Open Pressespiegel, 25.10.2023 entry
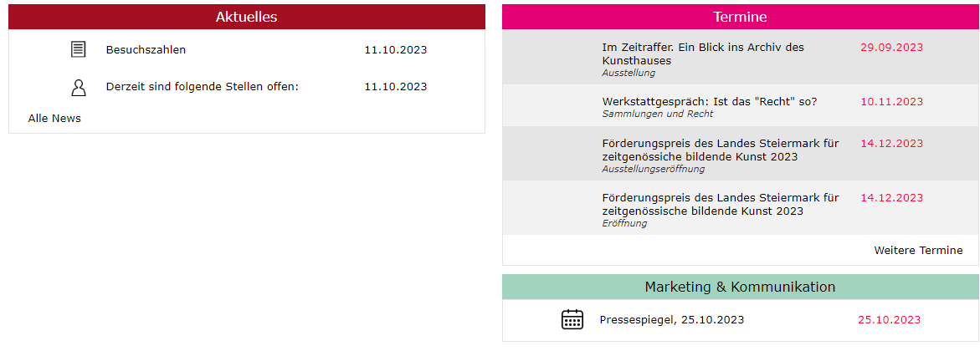980x351 pixels. click(x=672, y=320)
